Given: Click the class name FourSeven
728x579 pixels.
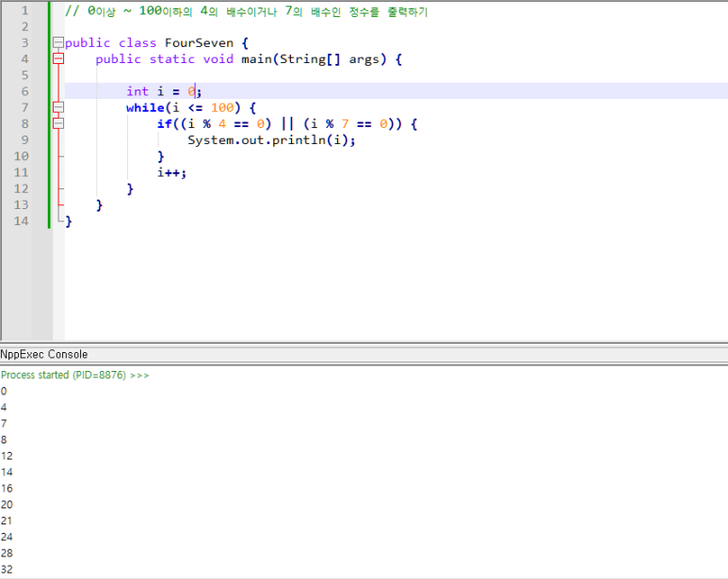Looking at the screenshot, I should click(199, 43).
